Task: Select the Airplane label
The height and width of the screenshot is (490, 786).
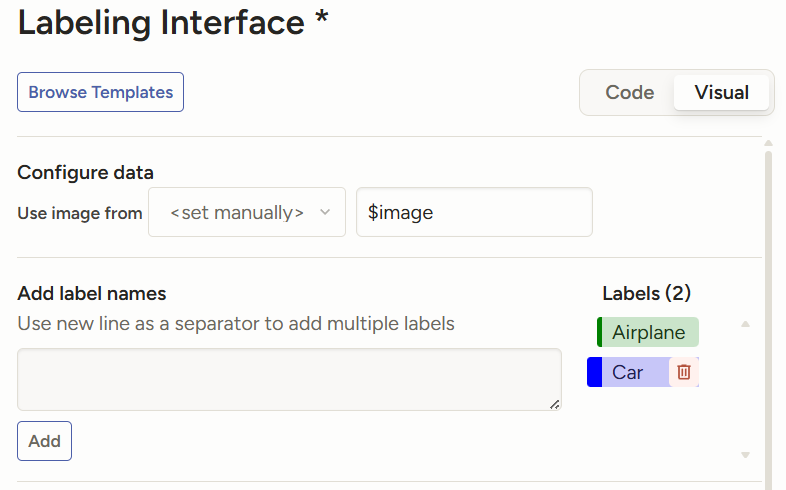Action: (649, 332)
